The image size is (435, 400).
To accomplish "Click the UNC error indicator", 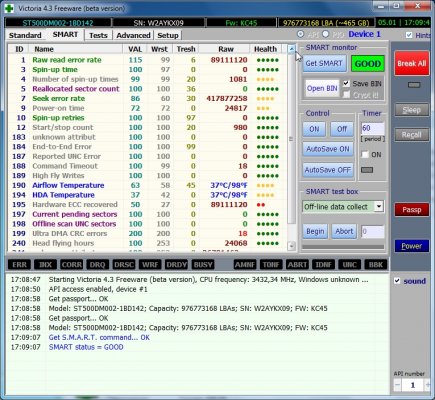I will [x=349, y=265].
